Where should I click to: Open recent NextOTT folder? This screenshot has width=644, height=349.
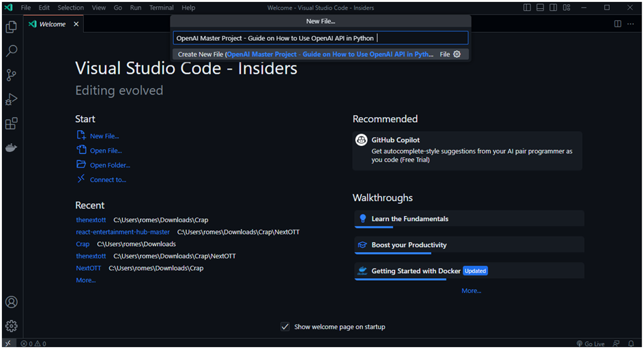click(88, 268)
